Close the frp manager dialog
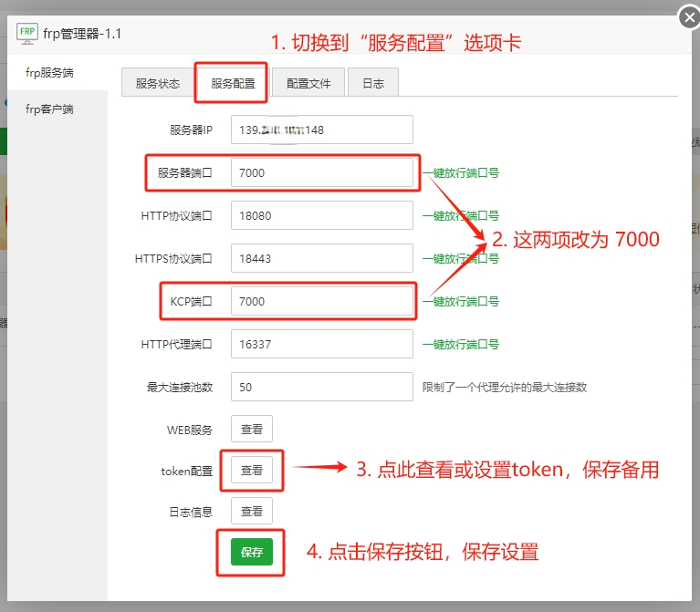 pos(689,17)
